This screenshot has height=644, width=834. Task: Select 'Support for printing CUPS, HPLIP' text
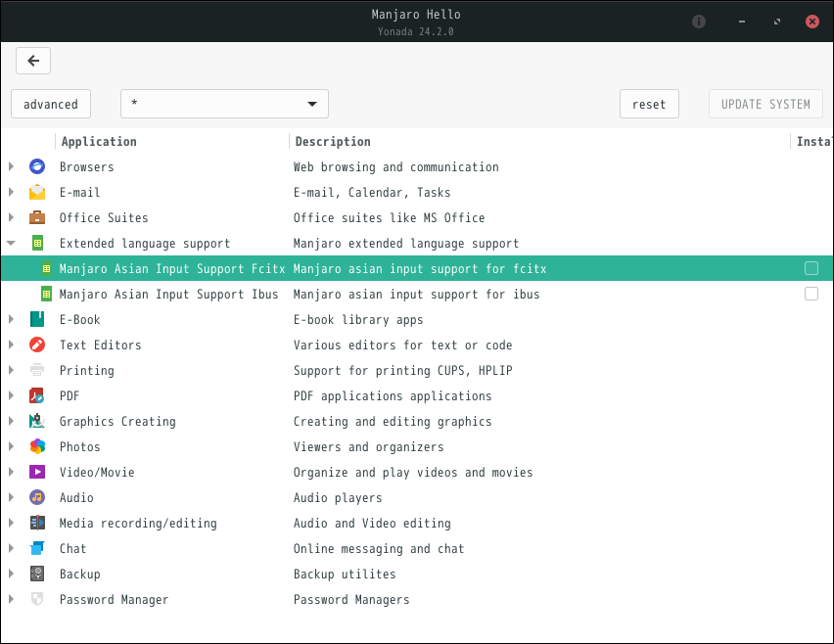pyautogui.click(x=402, y=371)
